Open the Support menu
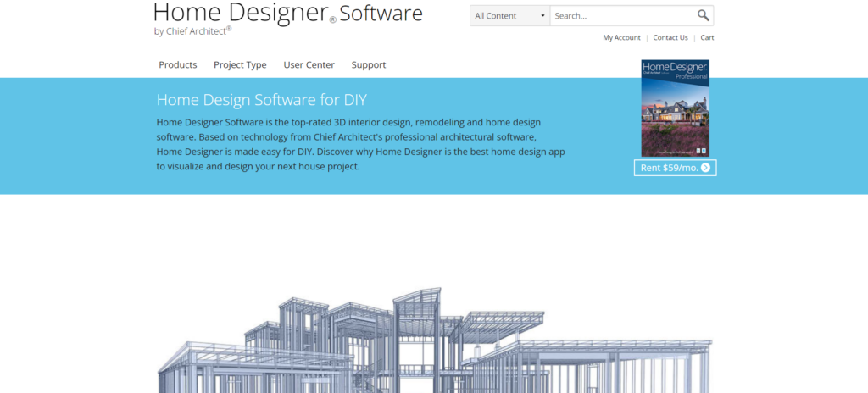 pyautogui.click(x=369, y=64)
